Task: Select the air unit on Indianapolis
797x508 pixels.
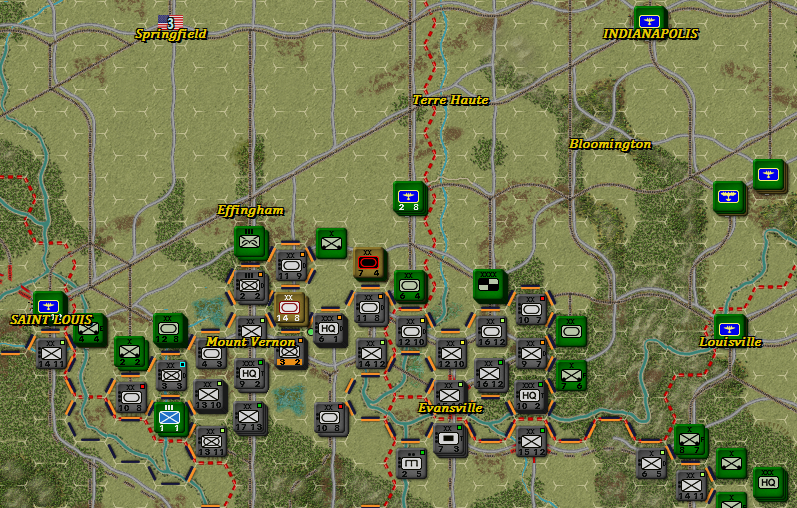Action: 649,20
